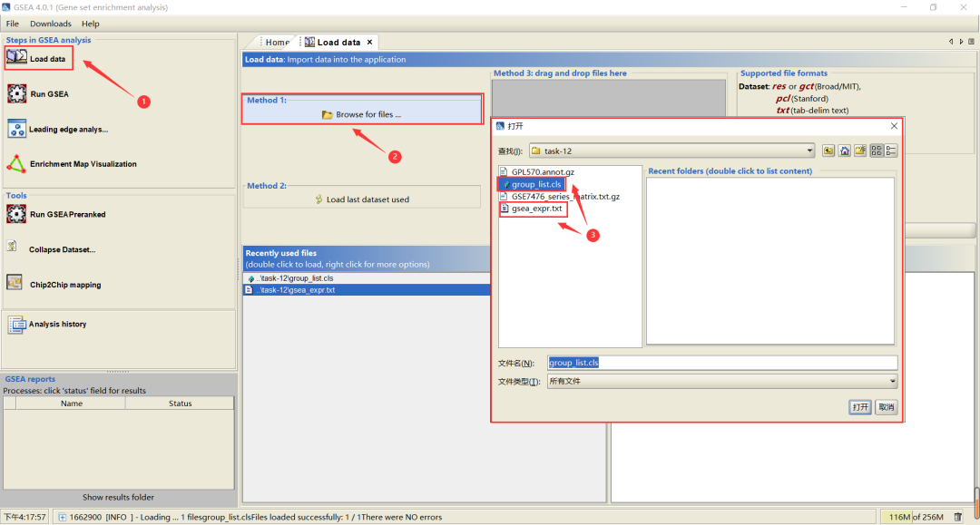This screenshot has height=525, width=980.
Task: Close the Load data tab
Action: point(370,42)
